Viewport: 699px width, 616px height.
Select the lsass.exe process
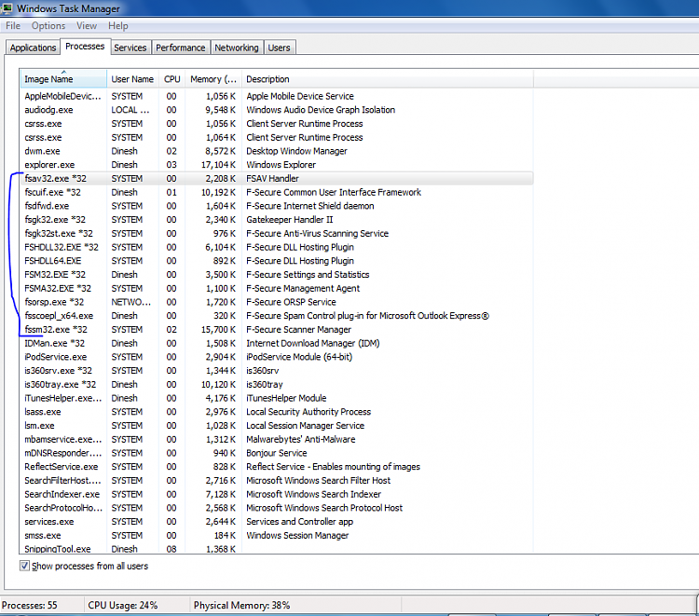coord(277,412)
